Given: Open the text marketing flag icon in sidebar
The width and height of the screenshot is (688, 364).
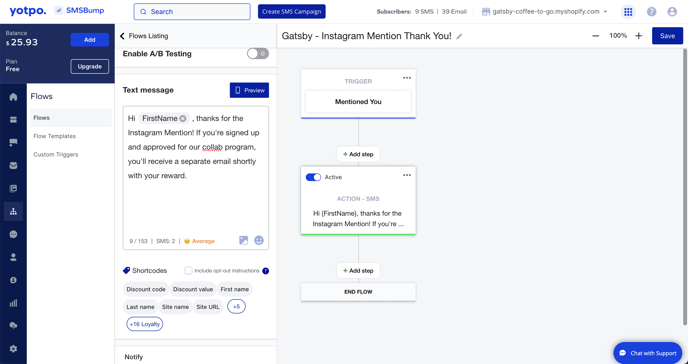Looking at the screenshot, I should (x=13, y=142).
